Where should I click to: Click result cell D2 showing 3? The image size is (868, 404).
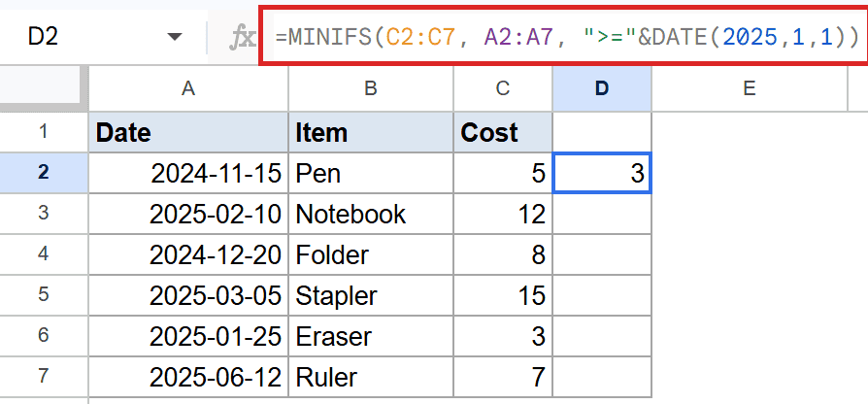tap(602, 173)
